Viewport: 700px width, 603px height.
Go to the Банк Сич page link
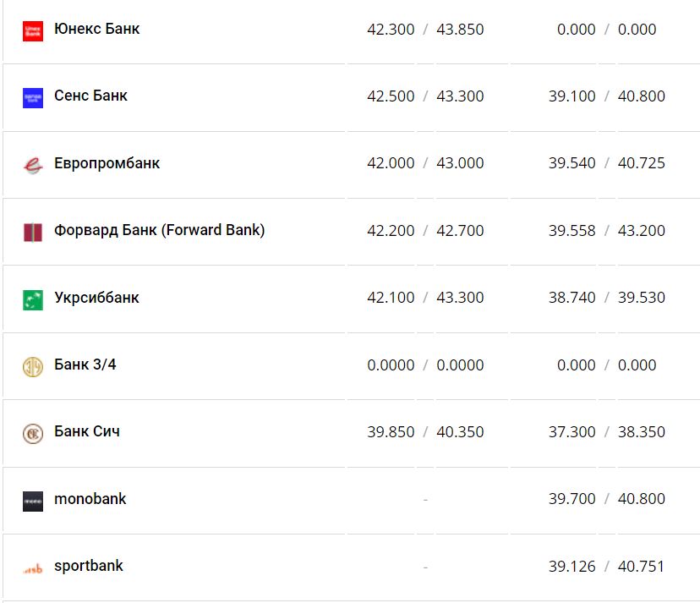pos(87,431)
